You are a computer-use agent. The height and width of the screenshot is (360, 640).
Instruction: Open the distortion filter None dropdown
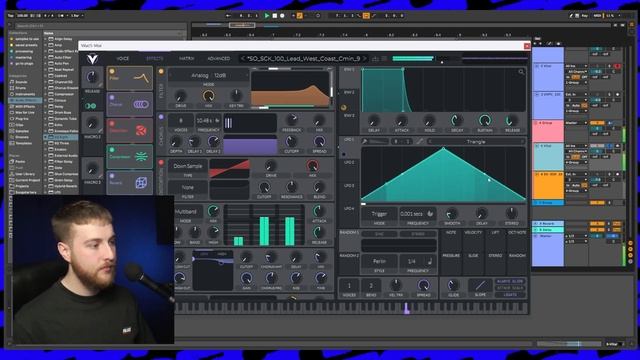(x=188, y=188)
